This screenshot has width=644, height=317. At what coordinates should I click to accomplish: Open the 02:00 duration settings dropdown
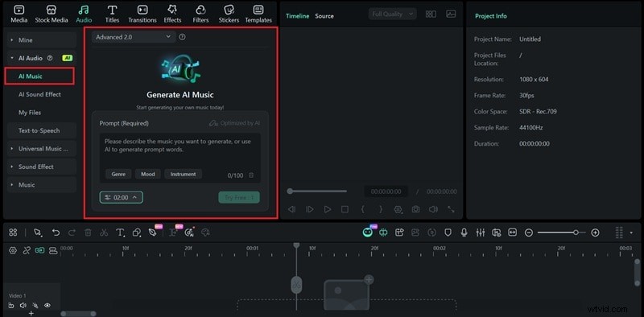coord(122,197)
